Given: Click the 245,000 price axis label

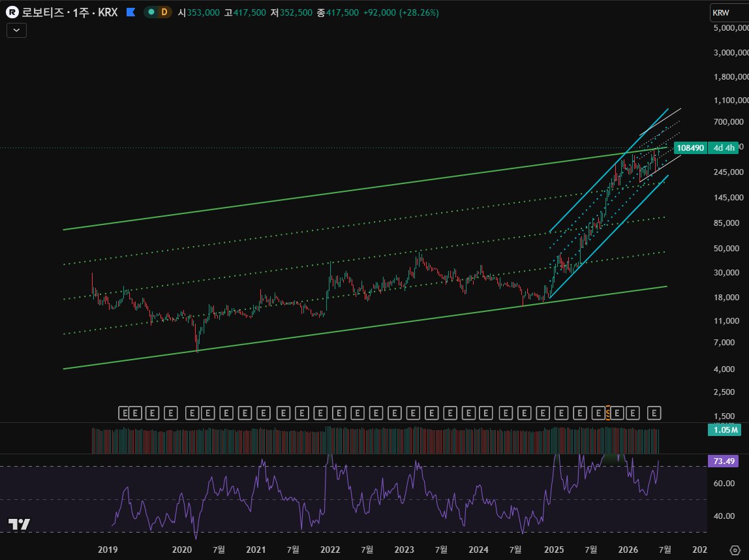Looking at the screenshot, I should tap(729, 172).
